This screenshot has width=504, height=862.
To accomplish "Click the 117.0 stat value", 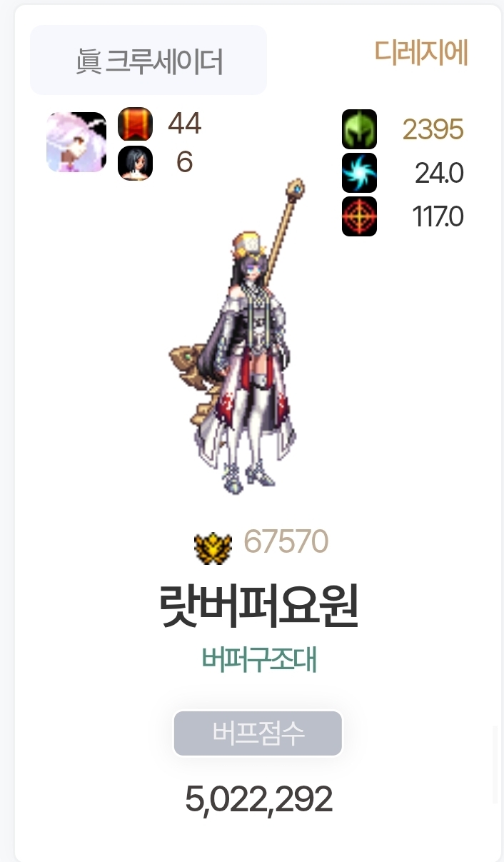I will pyautogui.click(x=438, y=217).
